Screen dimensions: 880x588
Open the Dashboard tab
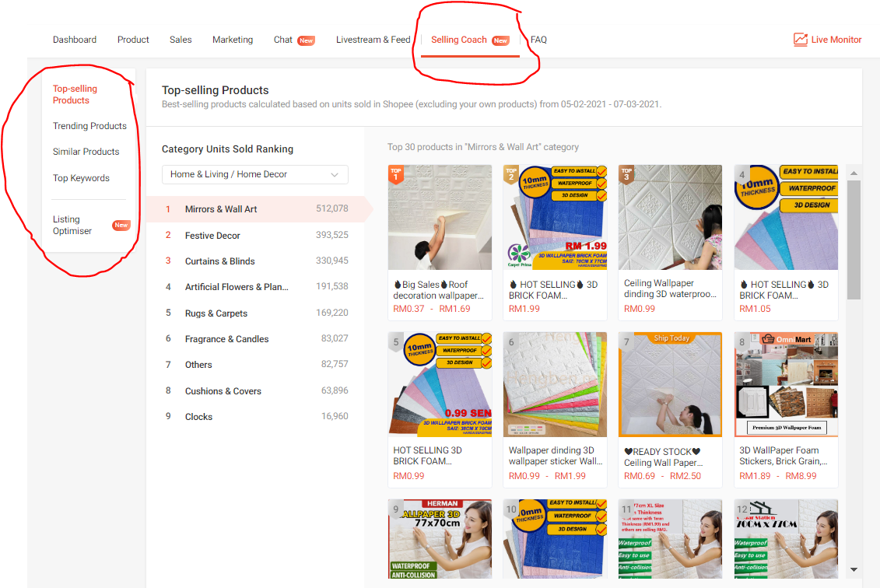coord(75,40)
